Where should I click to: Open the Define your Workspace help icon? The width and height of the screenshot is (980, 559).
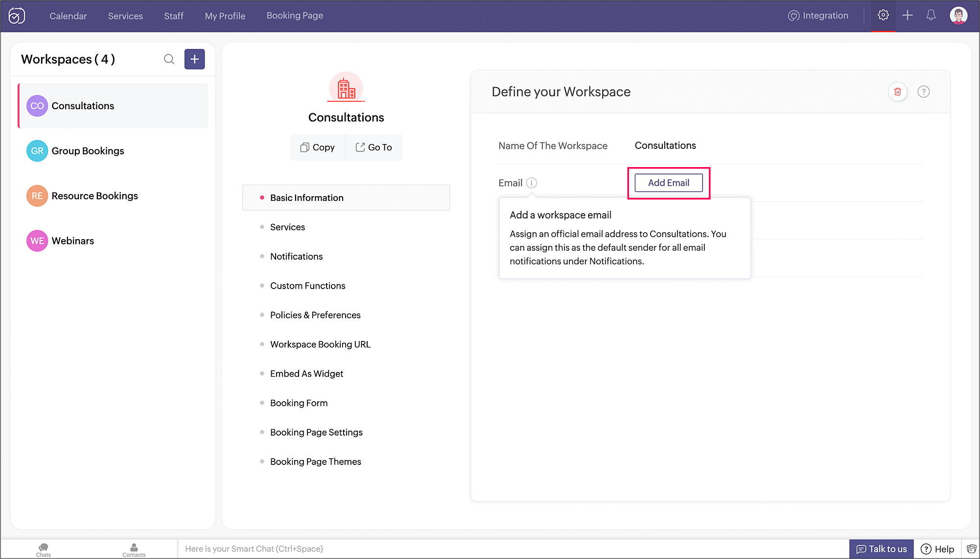pyautogui.click(x=923, y=92)
